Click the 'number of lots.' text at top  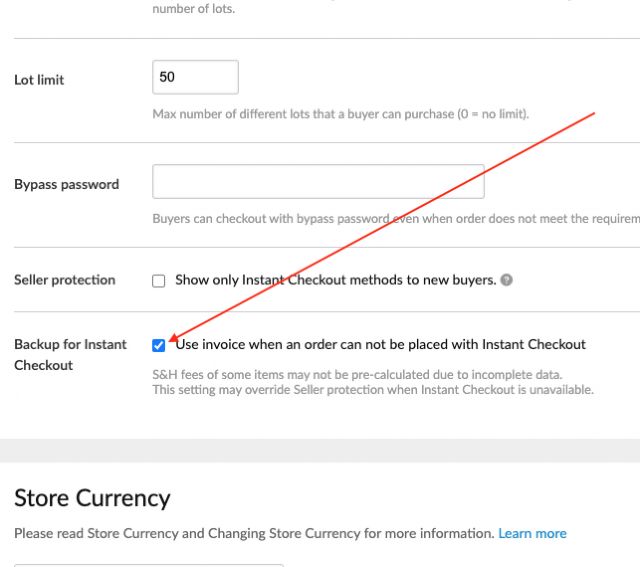194,10
